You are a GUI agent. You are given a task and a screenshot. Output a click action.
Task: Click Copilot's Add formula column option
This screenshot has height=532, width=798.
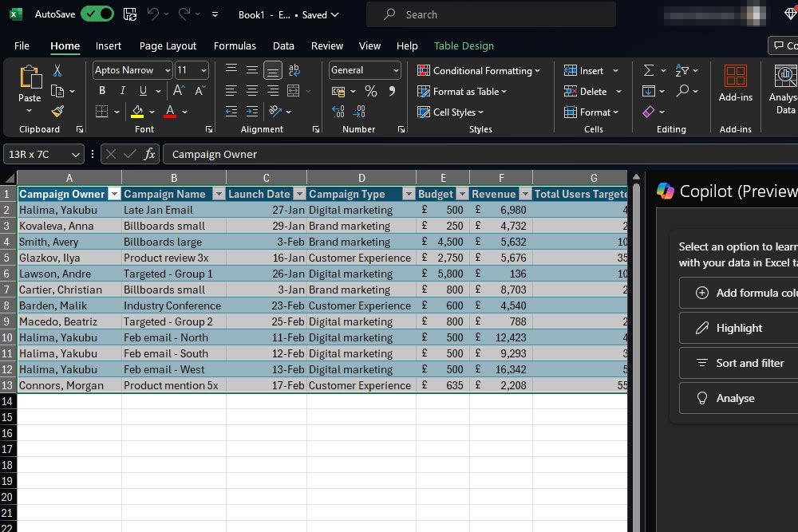tap(738, 293)
